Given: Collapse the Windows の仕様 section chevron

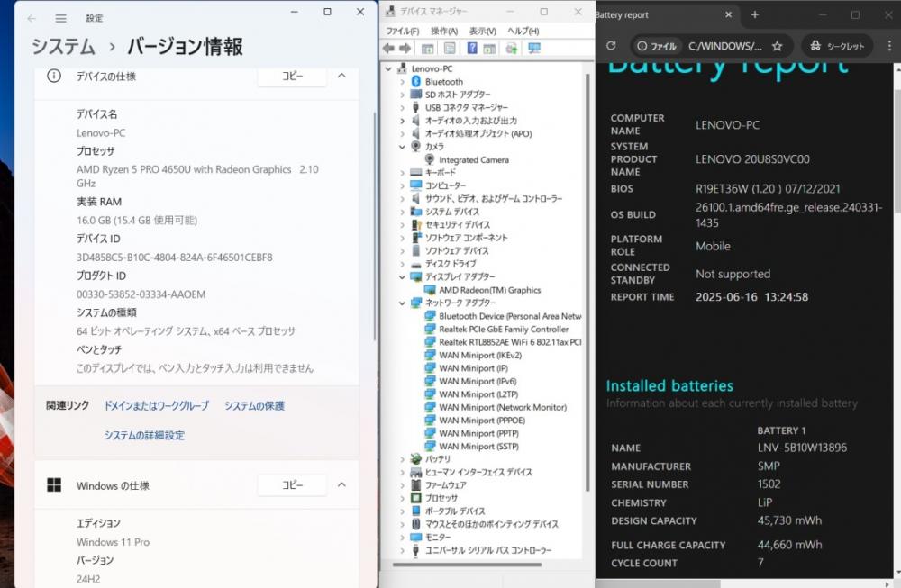Looking at the screenshot, I should point(341,485).
